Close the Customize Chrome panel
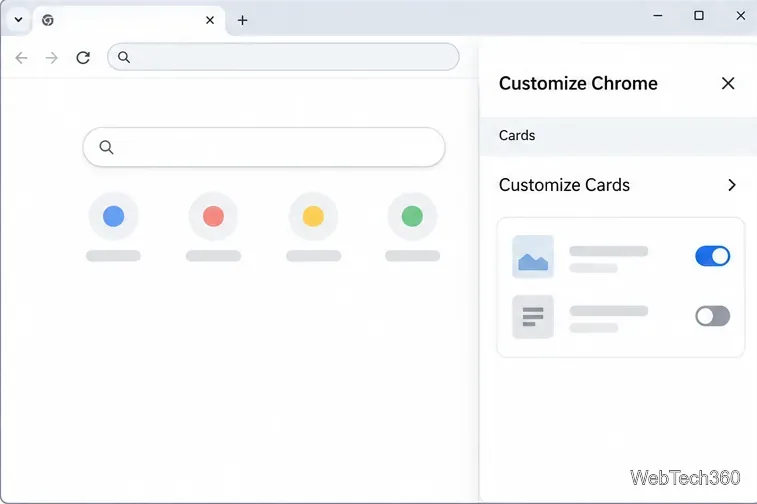 click(x=728, y=84)
